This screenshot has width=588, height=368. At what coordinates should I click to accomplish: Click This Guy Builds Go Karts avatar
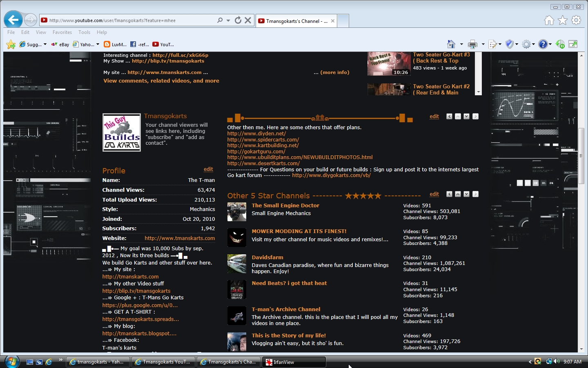pos(122,132)
